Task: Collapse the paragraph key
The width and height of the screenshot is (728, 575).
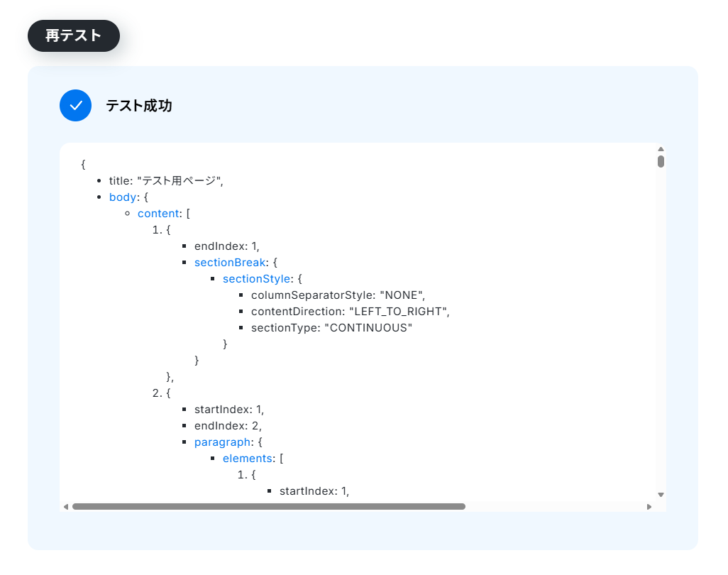Action: tap(222, 442)
